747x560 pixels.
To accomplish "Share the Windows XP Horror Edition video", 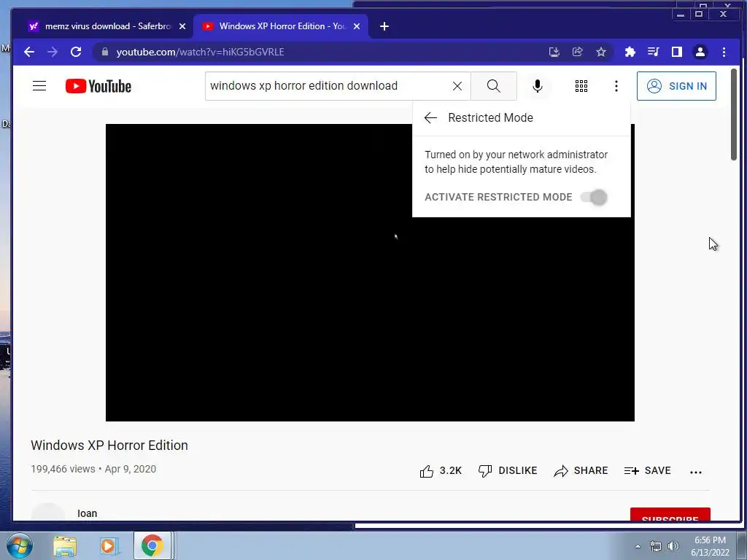I will click(x=581, y=471).
